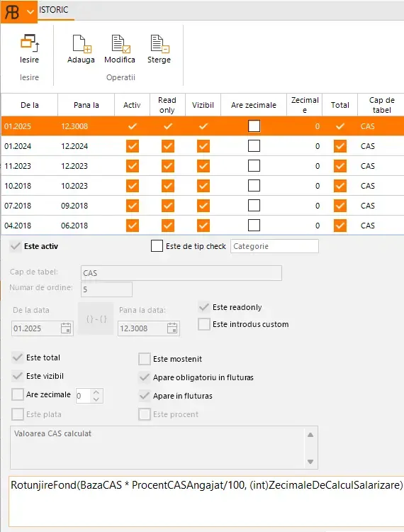Select the 10.2018 to 10.2023 row

[202, 186]
